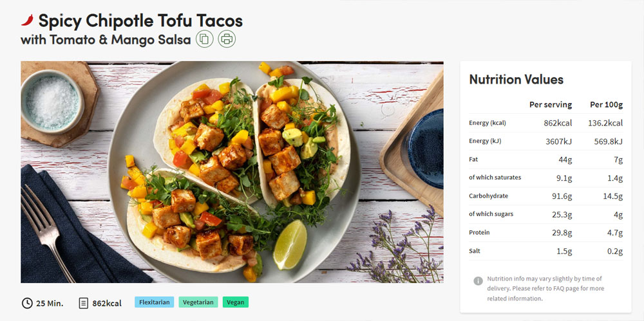Click the Energy (kcal) row label
This screenshot has height=321, width=644.
point(488,123)
